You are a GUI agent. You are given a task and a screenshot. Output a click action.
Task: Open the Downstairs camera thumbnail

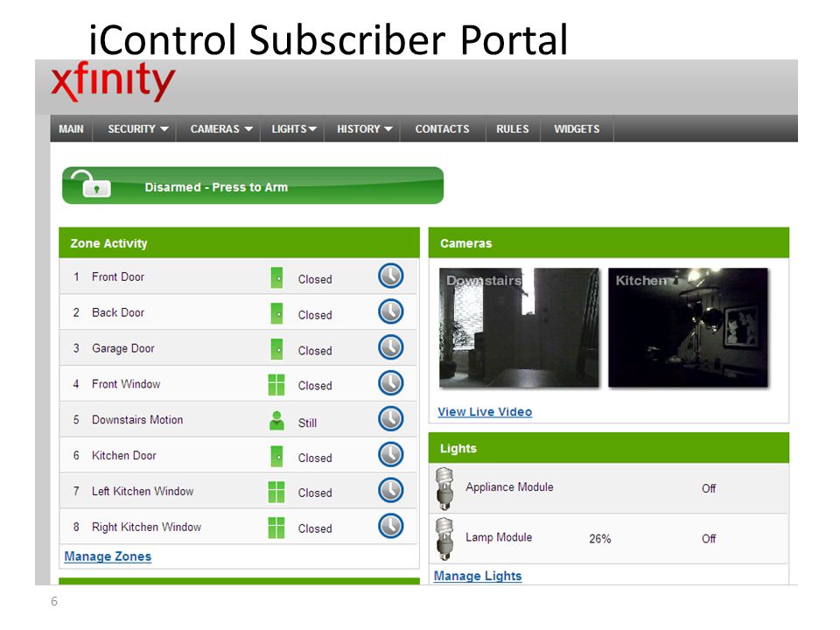[519, 327]
